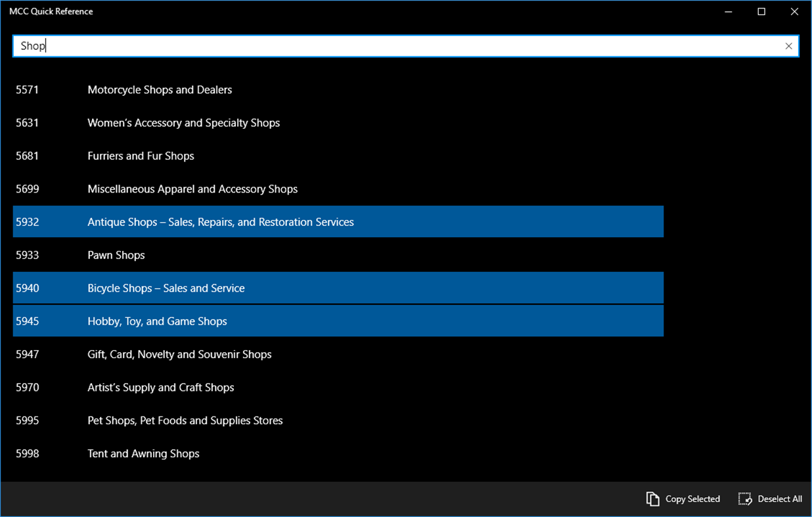Deselect row 5945 Hobby, Toy, and Game Shops
812x517 pixels.
[263, 321]
